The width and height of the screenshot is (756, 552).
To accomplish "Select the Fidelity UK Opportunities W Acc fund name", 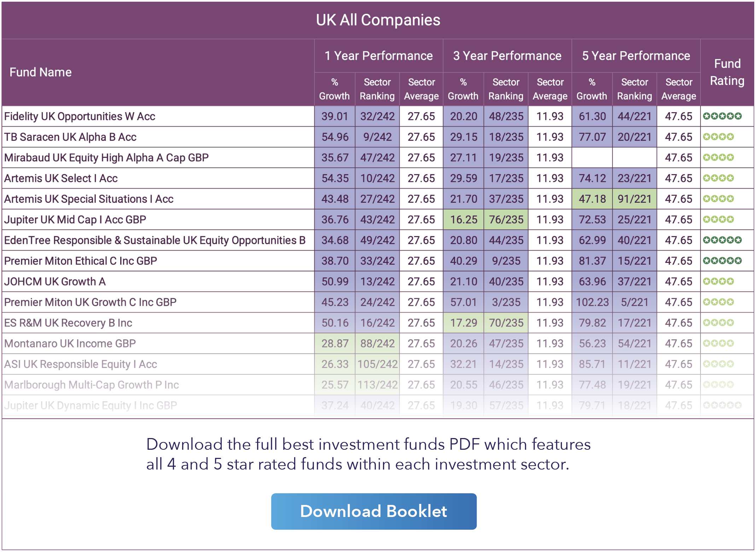I will coord(80,116).
